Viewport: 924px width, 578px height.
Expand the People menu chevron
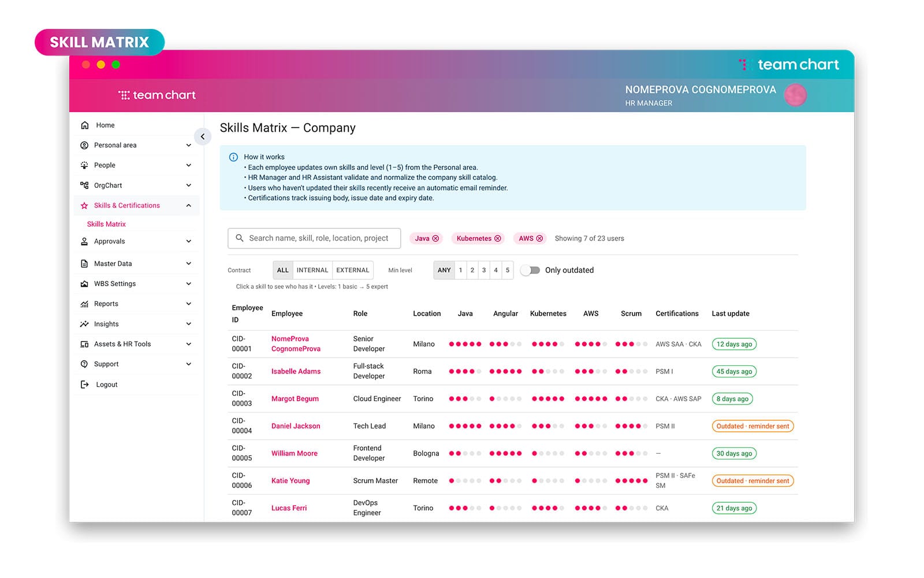coord(188,165)
